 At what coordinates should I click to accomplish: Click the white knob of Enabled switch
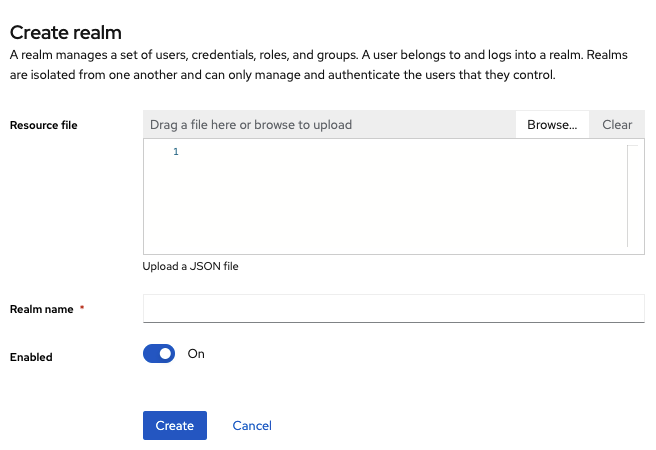click(x=166, y=354)
